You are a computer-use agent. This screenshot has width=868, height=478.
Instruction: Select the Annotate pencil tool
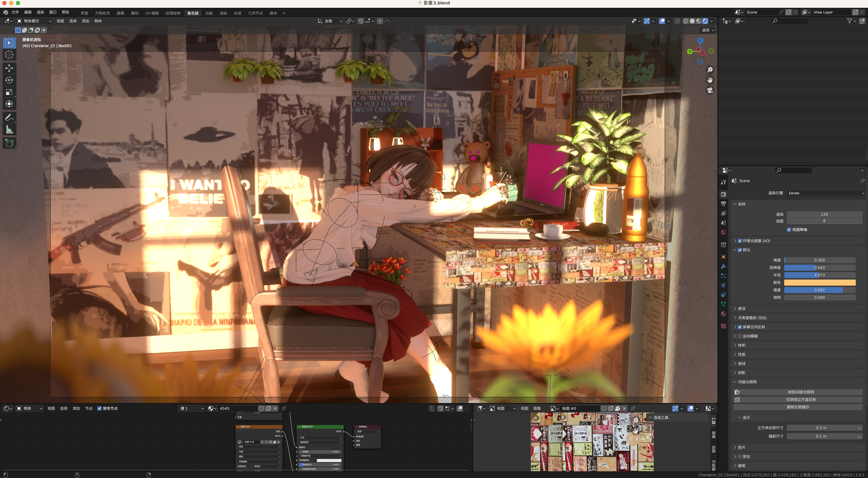9,118
